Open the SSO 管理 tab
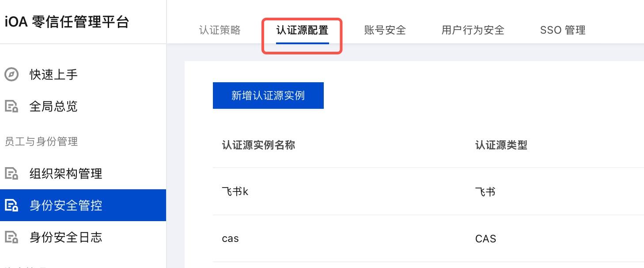The width and height of the screenshot is (644, 268). (x=563, y=30)
